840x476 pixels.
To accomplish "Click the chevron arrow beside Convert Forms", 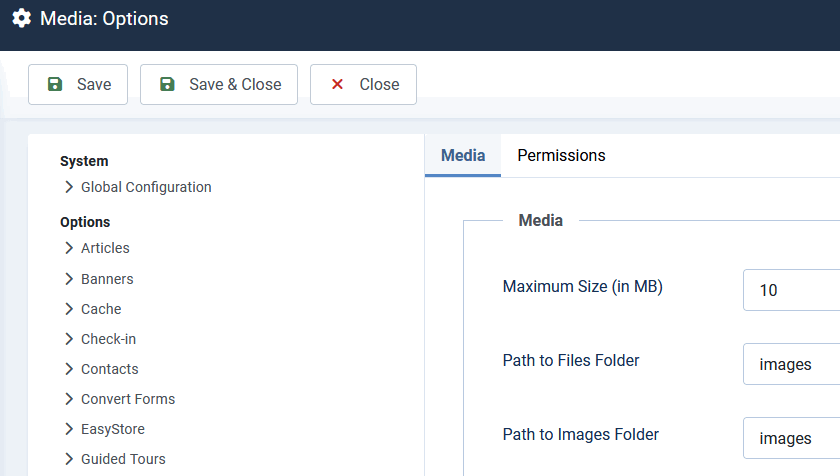I will click(x=69, y=399).
